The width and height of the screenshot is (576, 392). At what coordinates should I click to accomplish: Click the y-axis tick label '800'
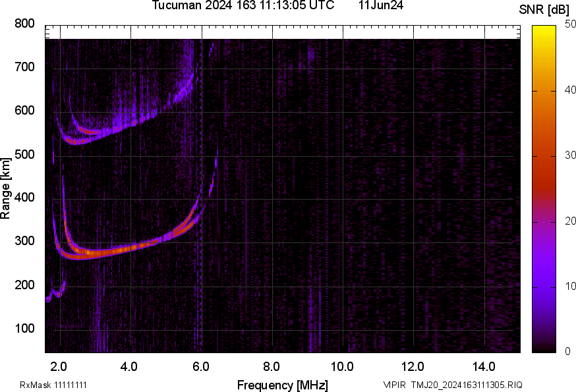(24, 24)
